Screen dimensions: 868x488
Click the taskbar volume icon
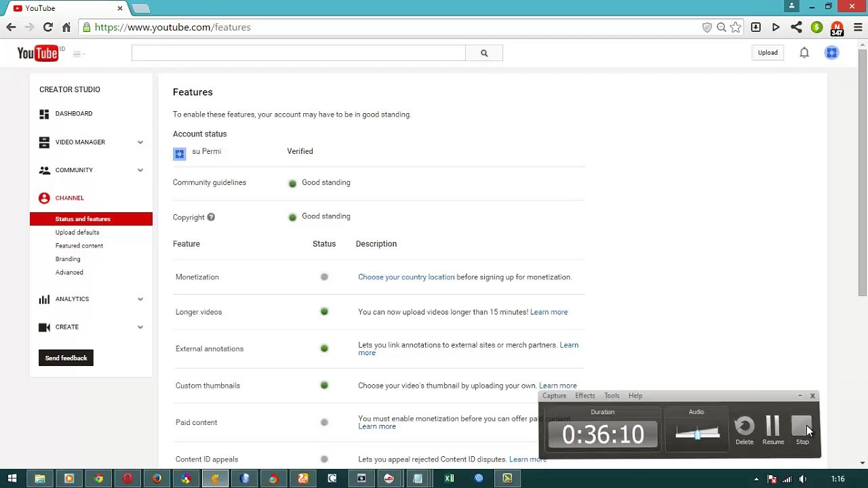pyautogui.click(x=803, y=479)
